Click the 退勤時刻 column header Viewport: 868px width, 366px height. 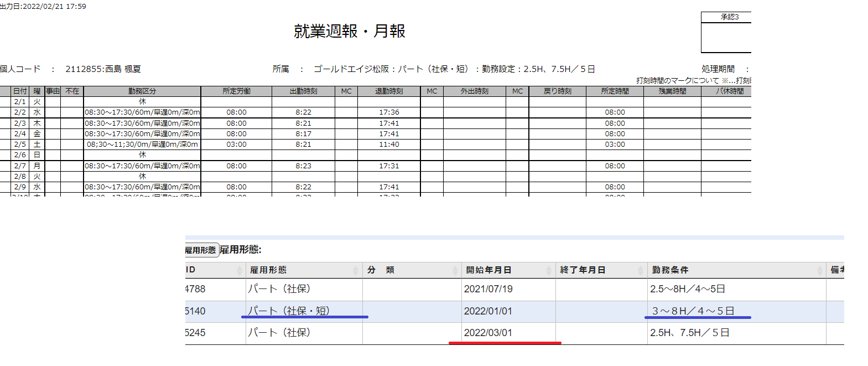click(x=389, y=91)
